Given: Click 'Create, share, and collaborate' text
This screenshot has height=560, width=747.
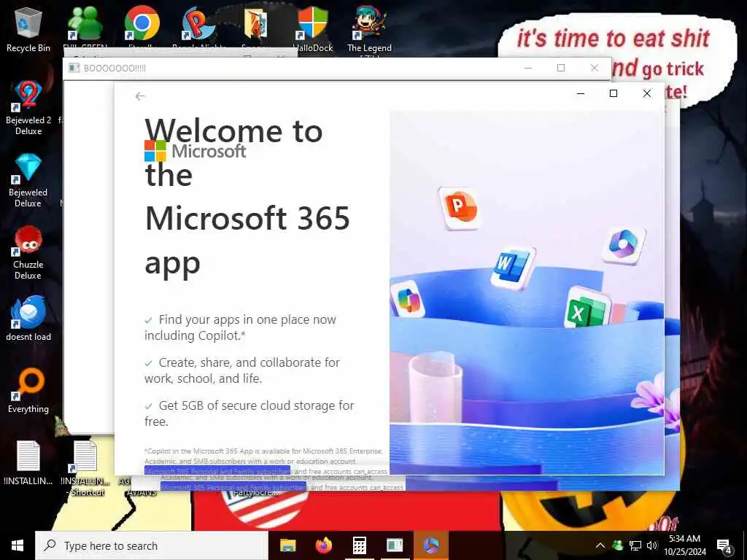Looking at the screenshot, I should coord(242,370).
